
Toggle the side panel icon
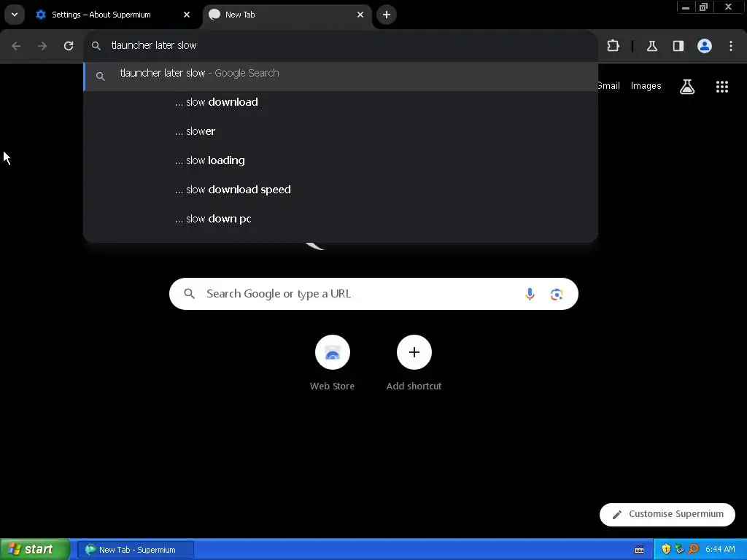tap(678, 46)
